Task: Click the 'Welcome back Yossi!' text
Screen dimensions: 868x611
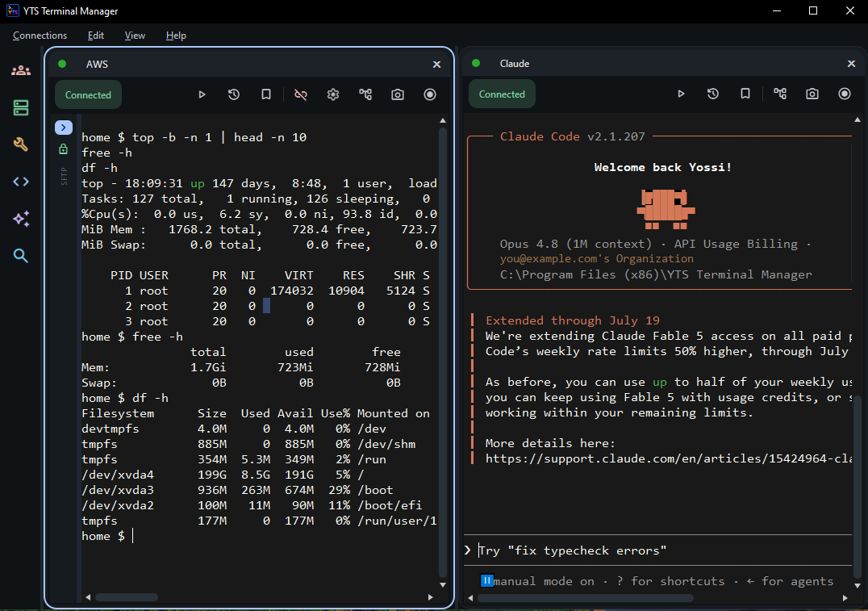Action: click(662, 167)
